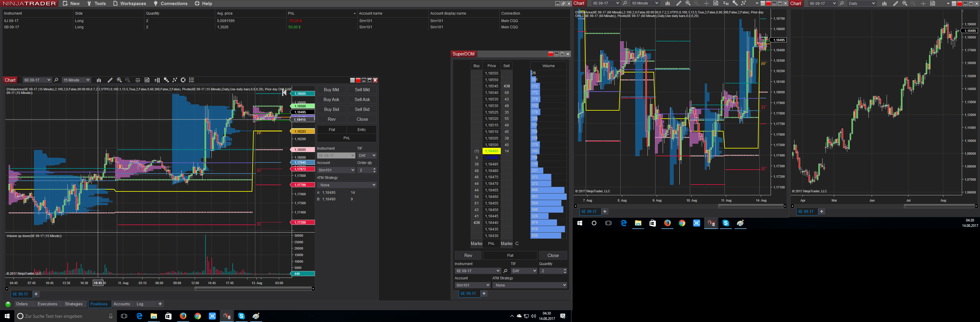Zoom in on the Daily chart
Viewport: 980px width, 322px height.
tap(905, 3)
